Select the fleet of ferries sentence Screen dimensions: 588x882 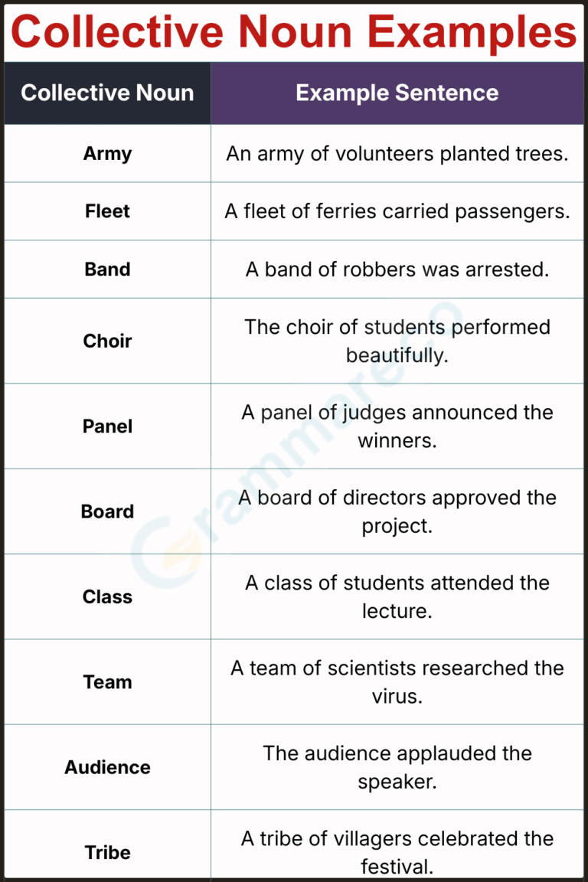pyautogui.click(x=397, y=211)
